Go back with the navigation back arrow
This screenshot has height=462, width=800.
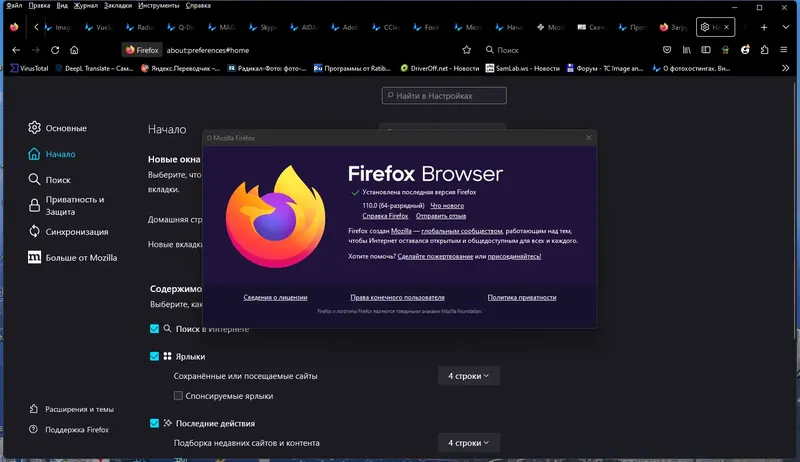[16, 50]
